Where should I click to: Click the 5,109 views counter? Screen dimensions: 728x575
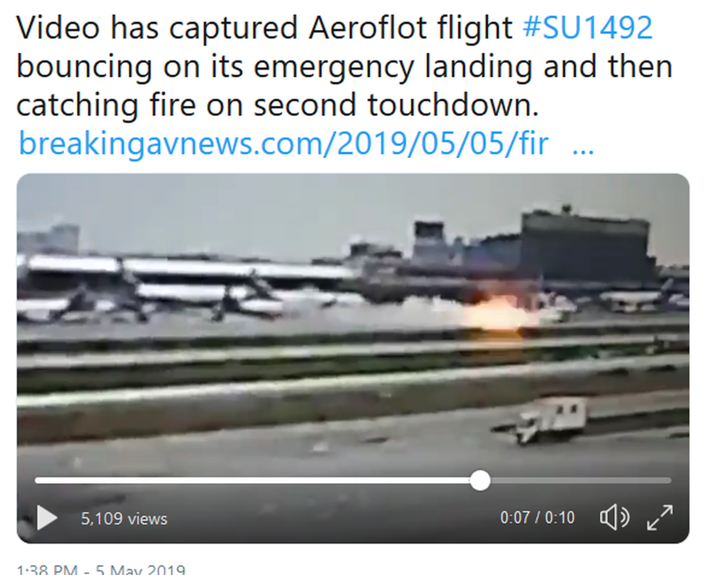pos(124,519)
